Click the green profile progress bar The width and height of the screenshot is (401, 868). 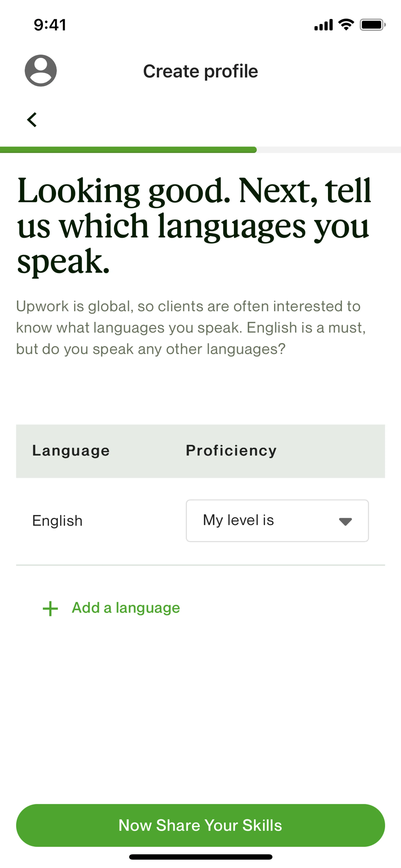(x=128, y=150)
